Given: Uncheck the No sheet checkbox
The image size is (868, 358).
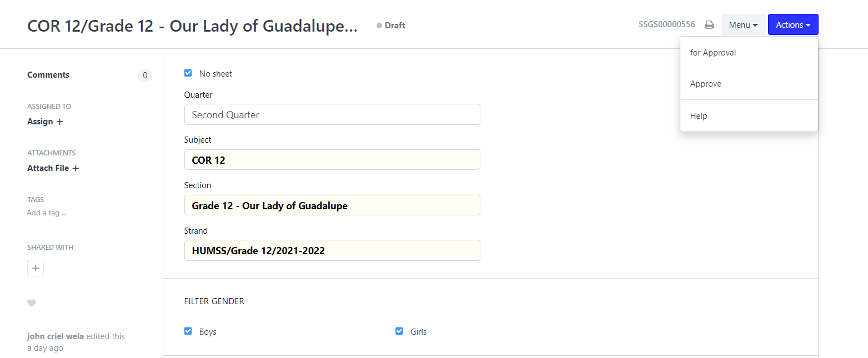Looking at the screenshot, I should (x=188, y=73).
